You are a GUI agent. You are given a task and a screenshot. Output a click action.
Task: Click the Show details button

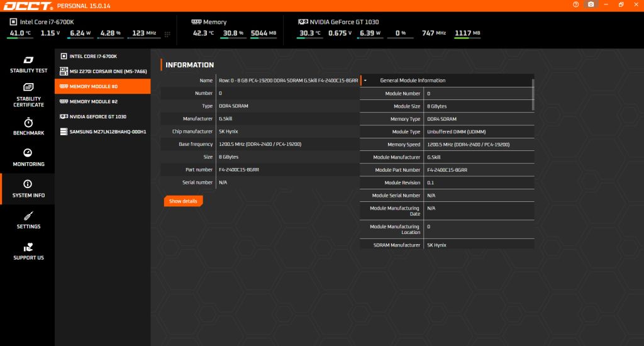[183, 201]
